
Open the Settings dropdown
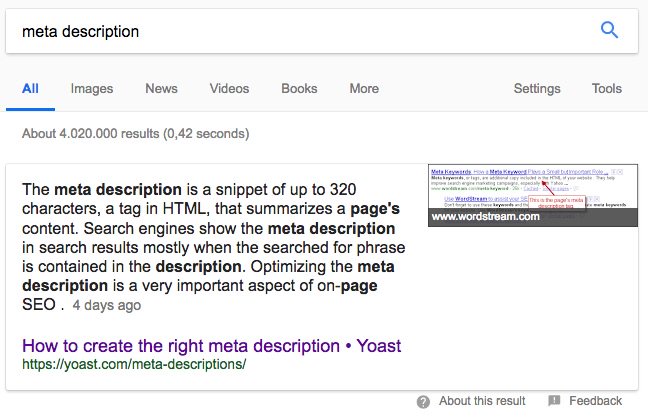click(537, 88)
